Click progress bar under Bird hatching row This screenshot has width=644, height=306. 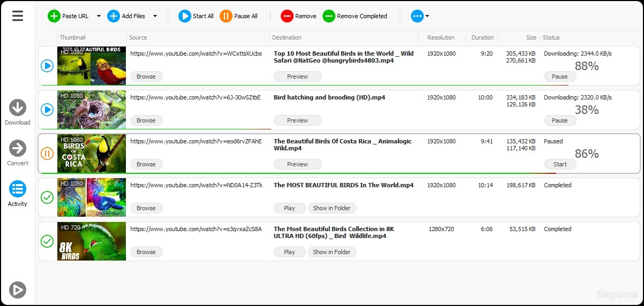pos(155,129)
